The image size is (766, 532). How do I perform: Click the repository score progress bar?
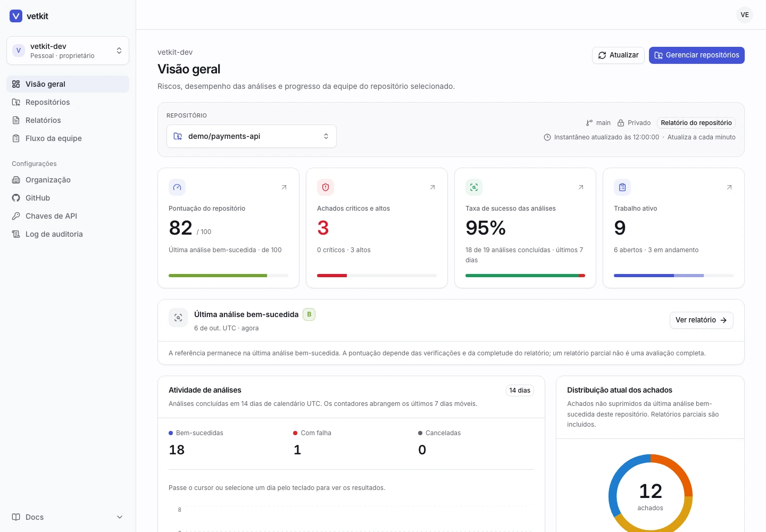228,276
